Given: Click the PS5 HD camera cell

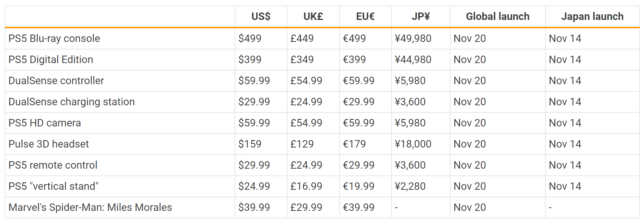Looking at the screenshot, I should coord(120,123).
